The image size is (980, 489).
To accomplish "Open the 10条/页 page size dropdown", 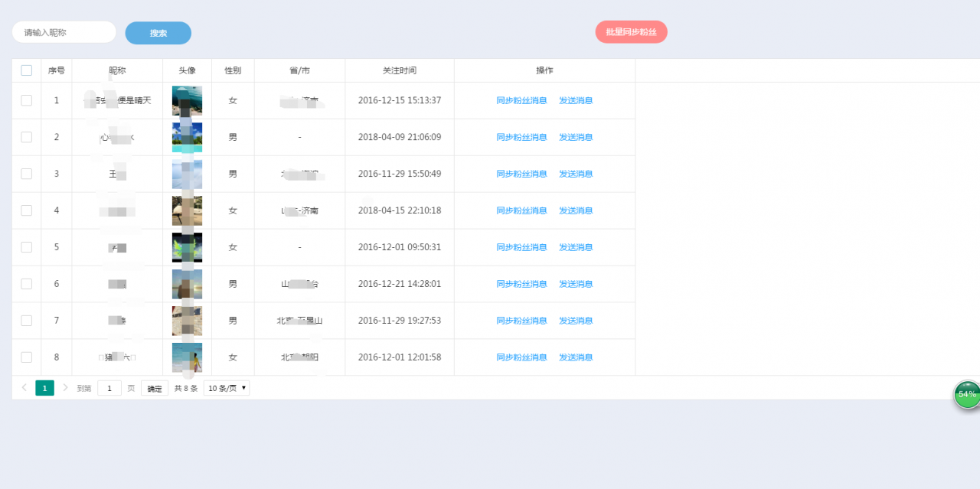I will pos(226,388).
